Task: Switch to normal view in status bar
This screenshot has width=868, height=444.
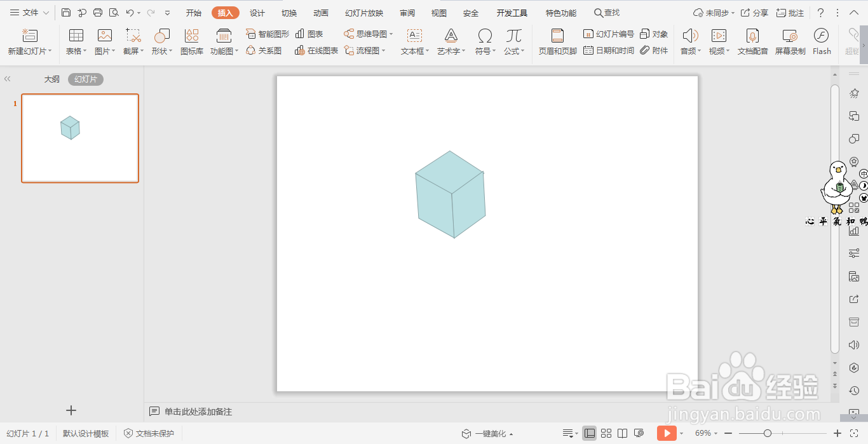Action: 590,433
